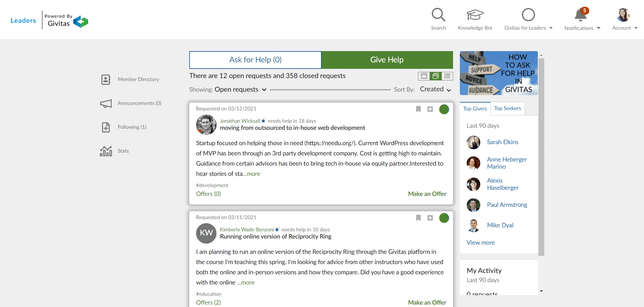
Task: Click green status dot on Kimberly Wade-Benzoni's request
Action: point(444,218)
